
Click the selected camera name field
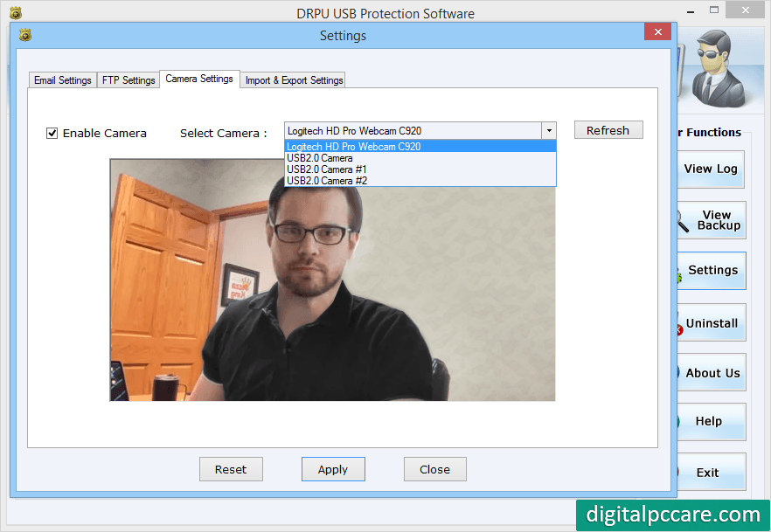coord(413,131)
